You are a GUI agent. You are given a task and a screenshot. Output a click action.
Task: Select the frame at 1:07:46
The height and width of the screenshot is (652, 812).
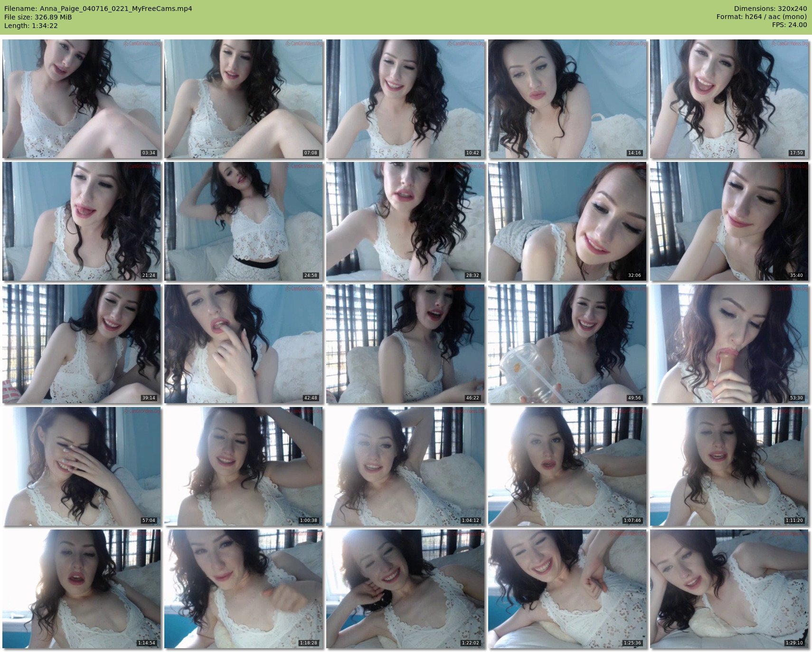567,466
